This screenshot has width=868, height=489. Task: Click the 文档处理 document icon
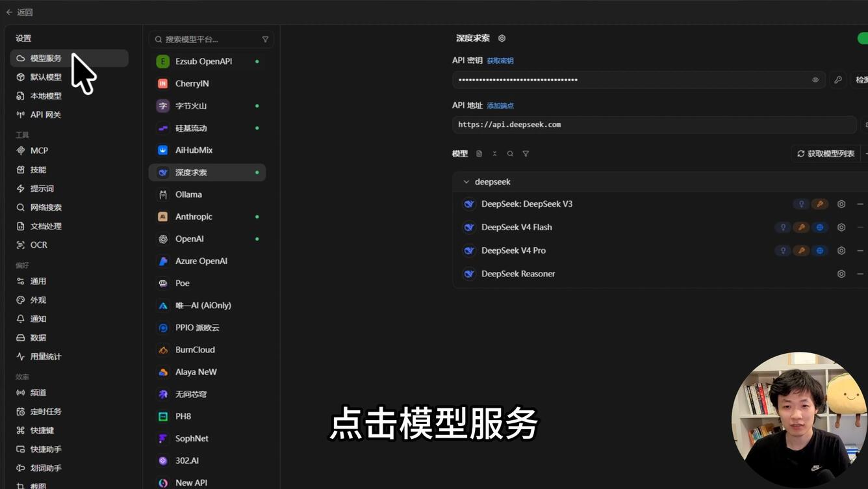pyautogui.click(x=21, y=226)
